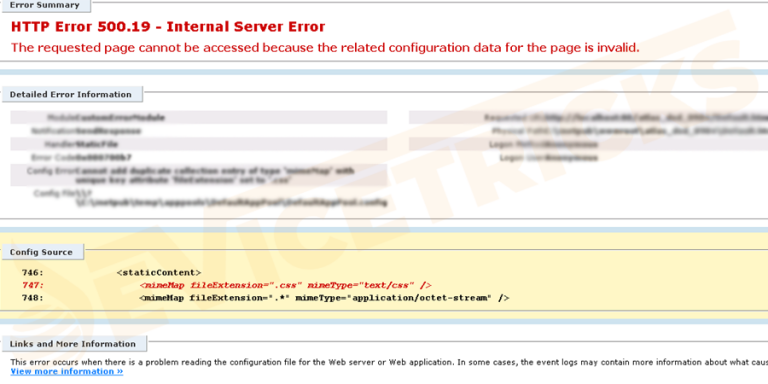Click the blurred Handler StaticFile row
The height and width of the screenshot is (384, 768).
click(x=199, y=144)
